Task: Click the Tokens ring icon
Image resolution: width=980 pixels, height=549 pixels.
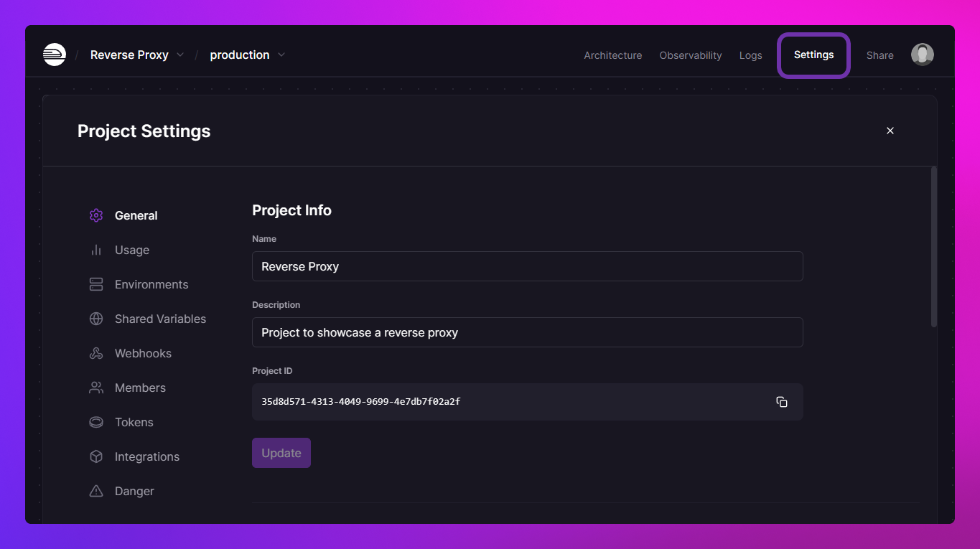Action: click(x=96, y=422)
